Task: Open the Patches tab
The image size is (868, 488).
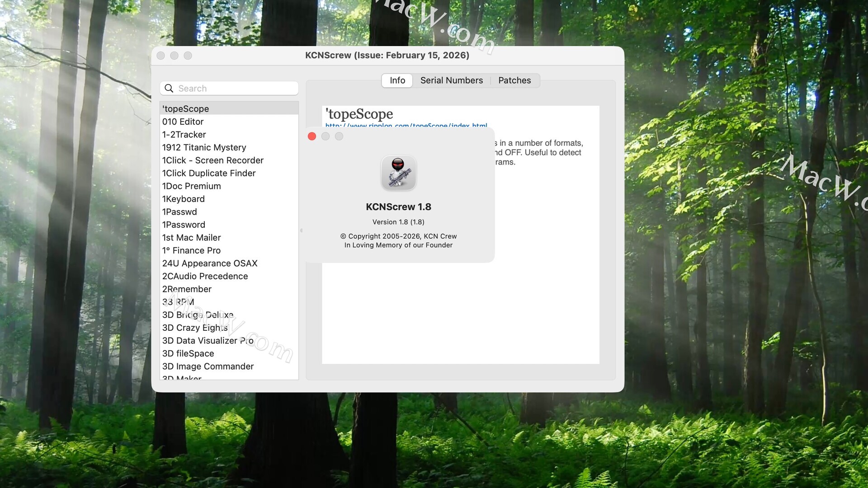Action: coord(514,80)
